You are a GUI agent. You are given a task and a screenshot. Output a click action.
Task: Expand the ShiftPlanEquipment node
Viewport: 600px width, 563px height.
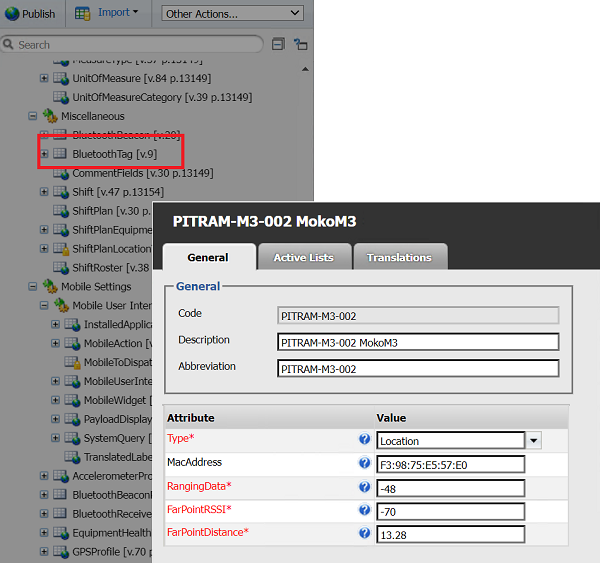pos(44,230)
